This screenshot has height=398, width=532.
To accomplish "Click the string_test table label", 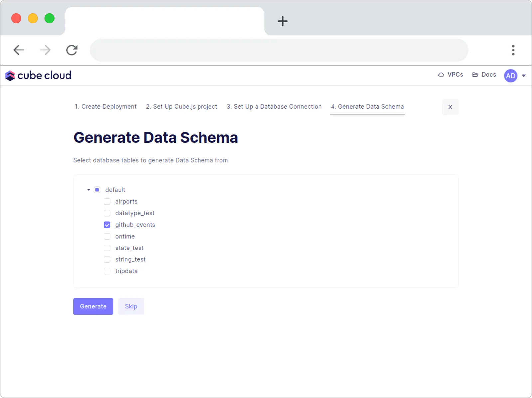I will (130, 260).
